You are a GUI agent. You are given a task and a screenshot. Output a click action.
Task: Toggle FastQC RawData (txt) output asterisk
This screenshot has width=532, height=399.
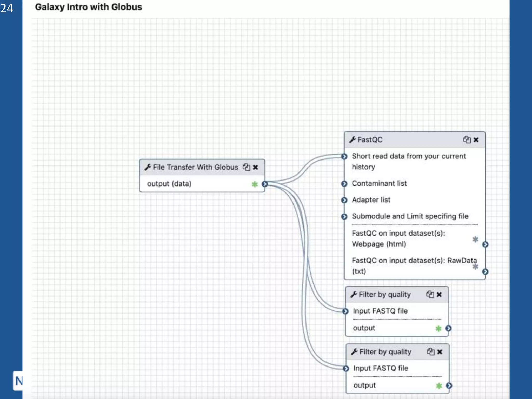click(475, 267)
